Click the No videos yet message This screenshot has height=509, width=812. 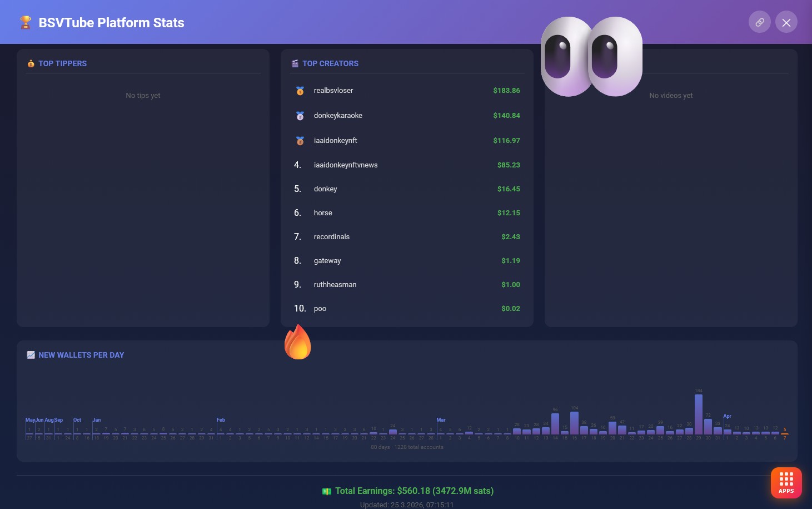tap(671, 96)
